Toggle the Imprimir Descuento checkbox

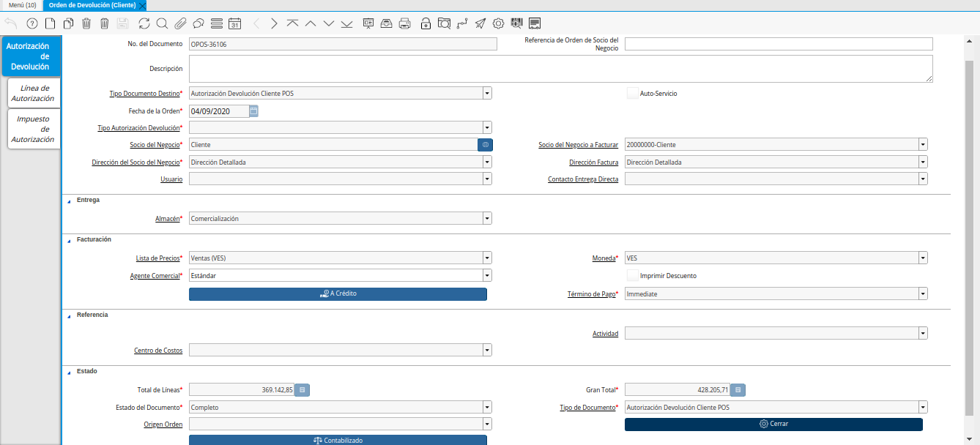tap(633, 276)
